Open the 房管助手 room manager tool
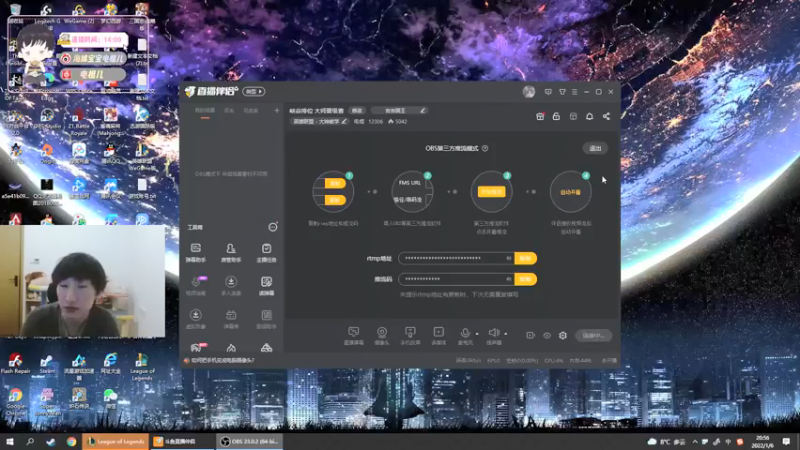The height and width of the screenshot is (450, 800). point(231,253)
